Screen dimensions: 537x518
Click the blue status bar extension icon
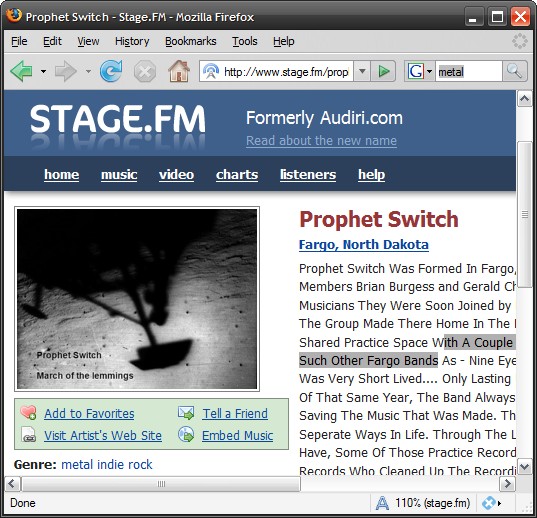[488, 503]
